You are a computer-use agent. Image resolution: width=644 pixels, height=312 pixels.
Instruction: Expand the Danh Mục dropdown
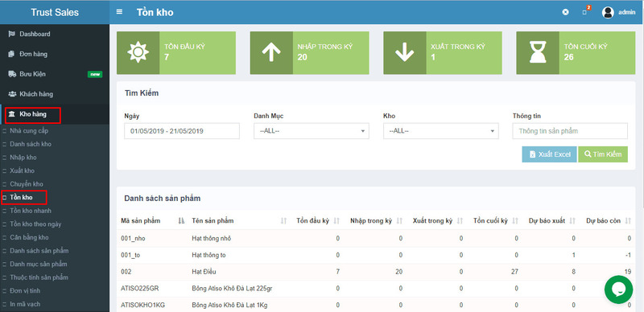[312, 131]
